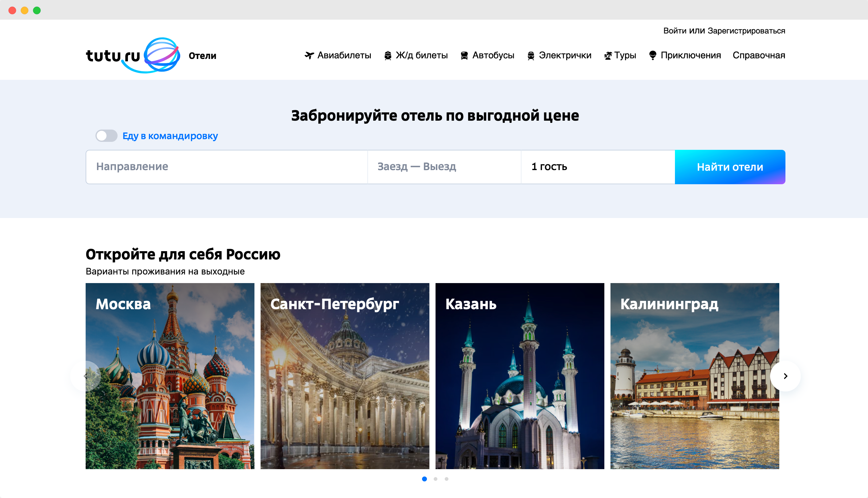Click the balloon icon next to Приключения
This screenshot has height=498, width=868.
click(x=652, y=55)
